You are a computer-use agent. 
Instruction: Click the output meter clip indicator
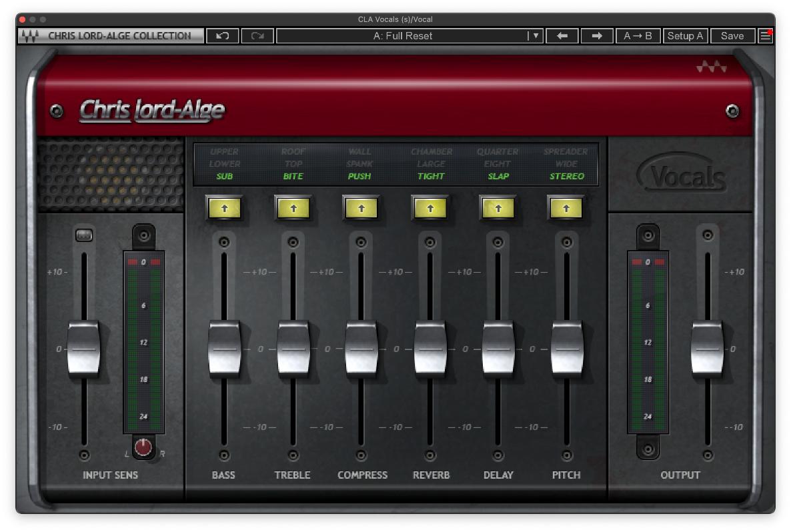click(x=648, y=262)
